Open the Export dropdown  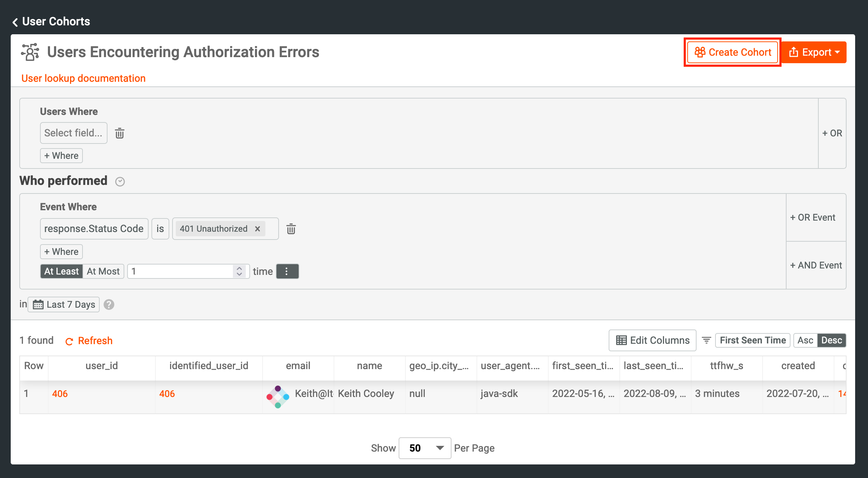815,52
